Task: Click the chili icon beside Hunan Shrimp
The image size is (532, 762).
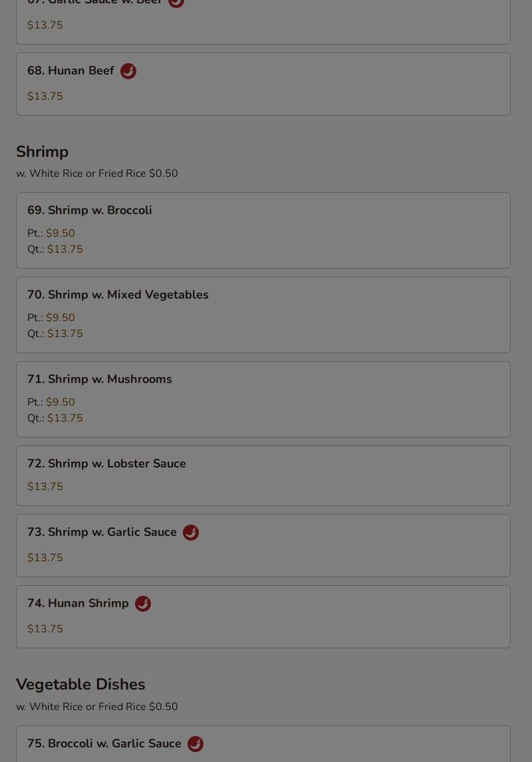Action: 143,603
